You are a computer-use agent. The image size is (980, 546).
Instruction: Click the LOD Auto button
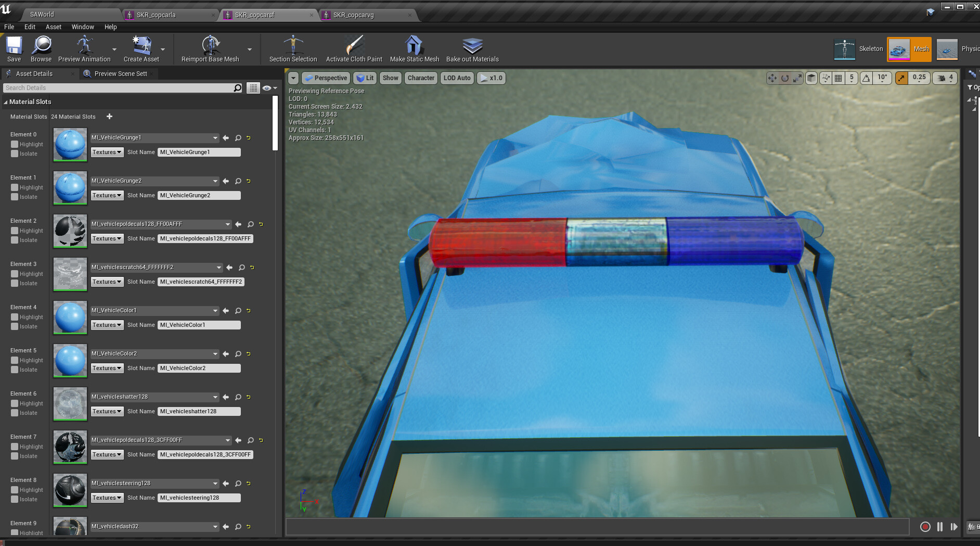tap(457, 78)
